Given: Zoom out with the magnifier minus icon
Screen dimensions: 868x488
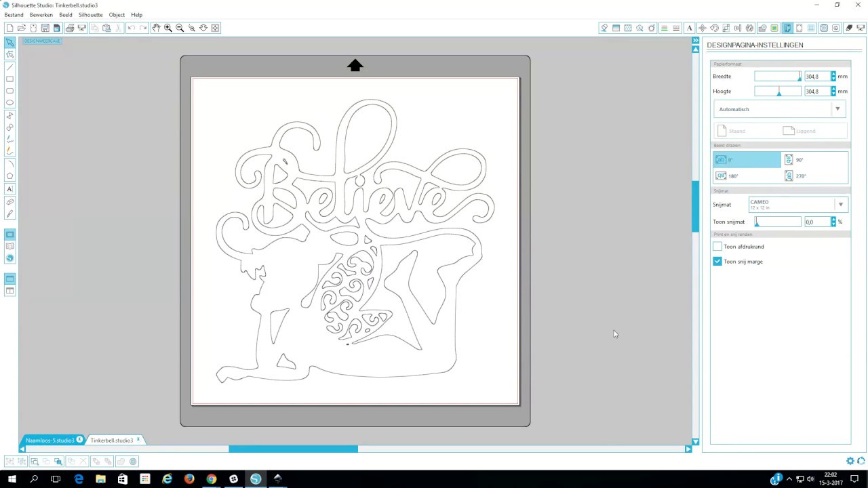Looking at the screenshot, I should pyautogui.click(x=180, y=28).
